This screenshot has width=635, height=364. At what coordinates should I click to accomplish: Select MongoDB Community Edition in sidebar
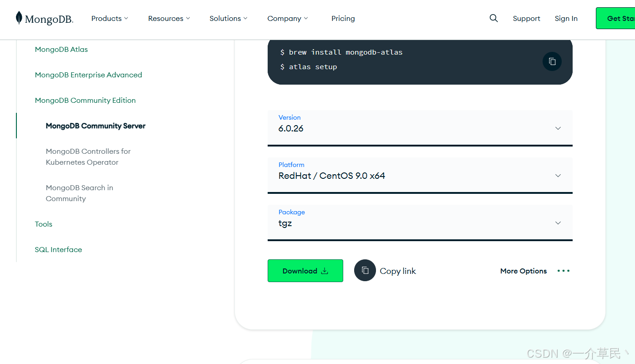pos(85,100)
